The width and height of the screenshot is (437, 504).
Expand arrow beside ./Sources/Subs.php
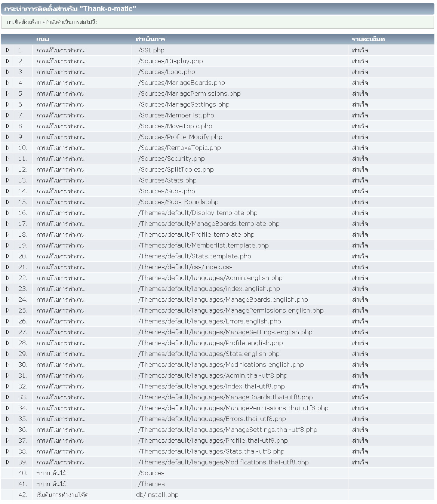(x=7, y=191)
